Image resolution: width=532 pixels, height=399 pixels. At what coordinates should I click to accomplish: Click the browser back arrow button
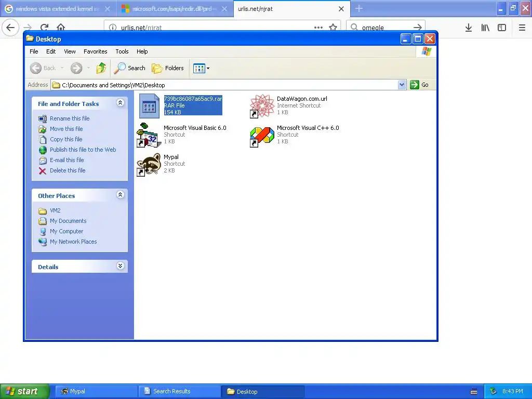pyautogui.click(x=10, y=28)
